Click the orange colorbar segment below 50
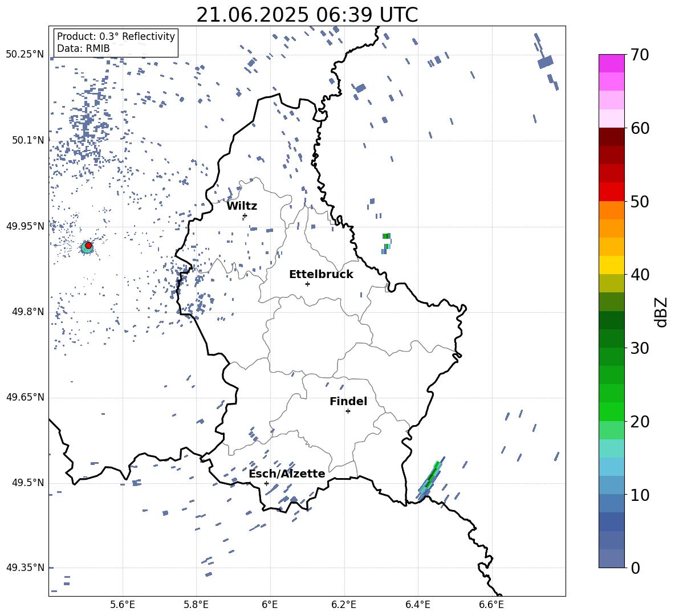The height and width of the screenshot is (616, 675). [611, 210]
